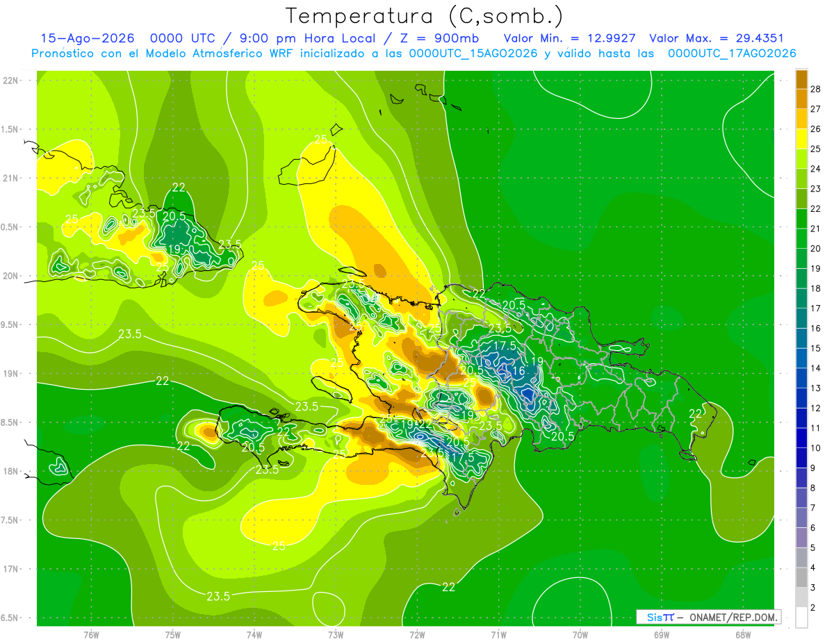
Task: Pick the yellow legend swatch between 25 and 26
Action: 801,139
